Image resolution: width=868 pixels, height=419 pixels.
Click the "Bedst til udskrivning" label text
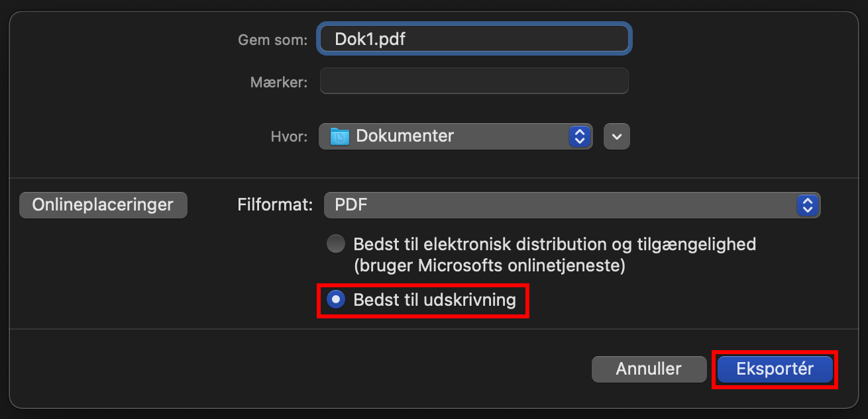tap(435, 300)
